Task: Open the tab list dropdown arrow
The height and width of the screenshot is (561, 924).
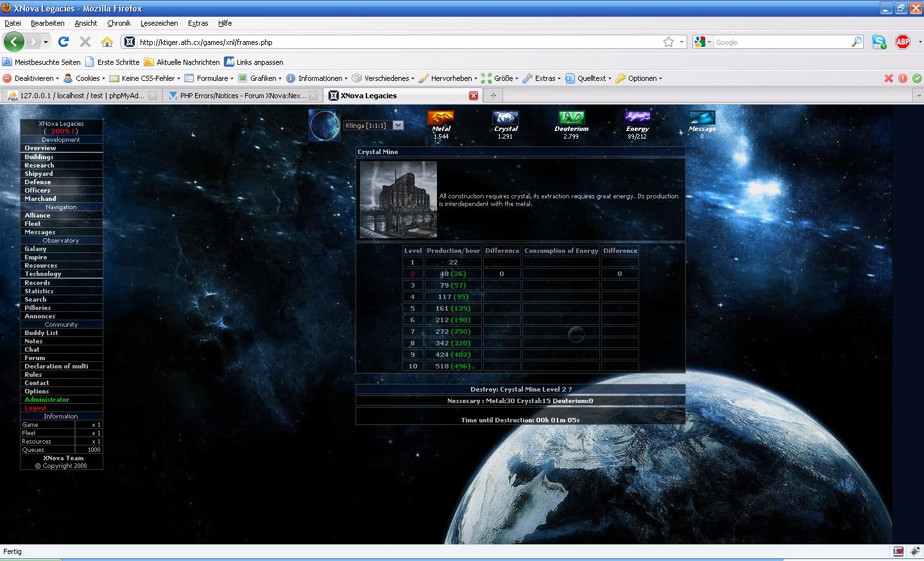Action: (918, 96)
